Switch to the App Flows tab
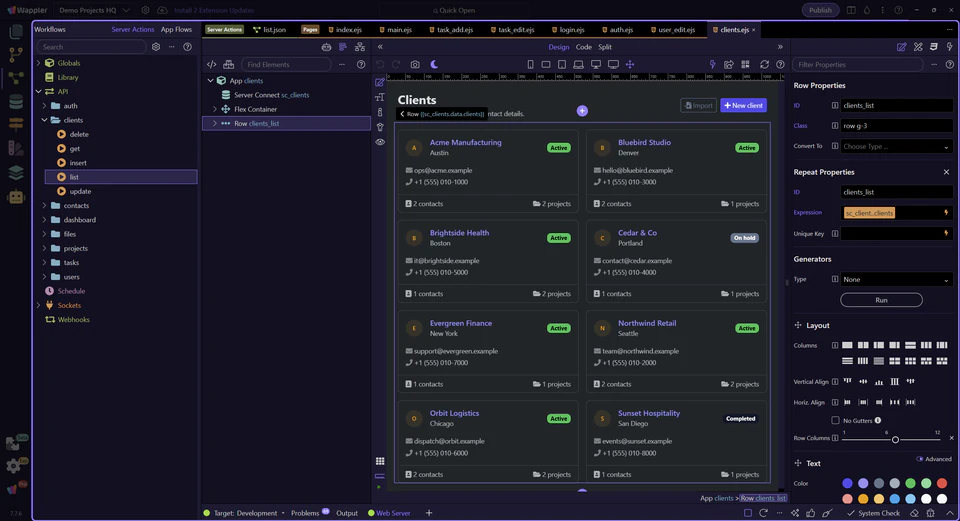The image size is (960, 521). 176,29
